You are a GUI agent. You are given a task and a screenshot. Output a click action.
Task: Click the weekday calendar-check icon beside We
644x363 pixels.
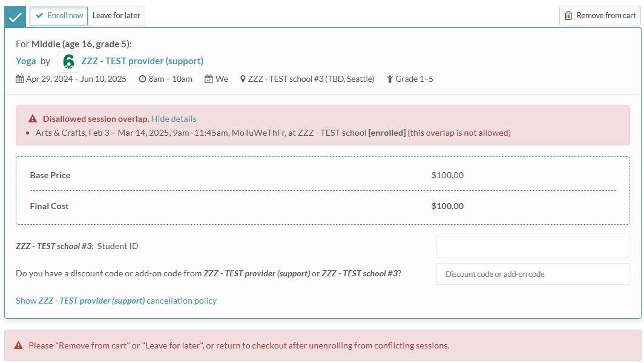tap(209, 79)
